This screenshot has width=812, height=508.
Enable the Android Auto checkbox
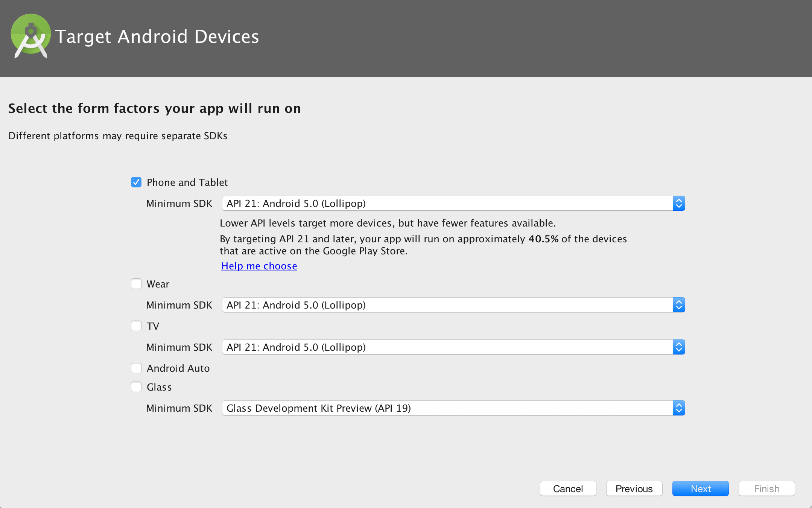(x=136, y=368)
